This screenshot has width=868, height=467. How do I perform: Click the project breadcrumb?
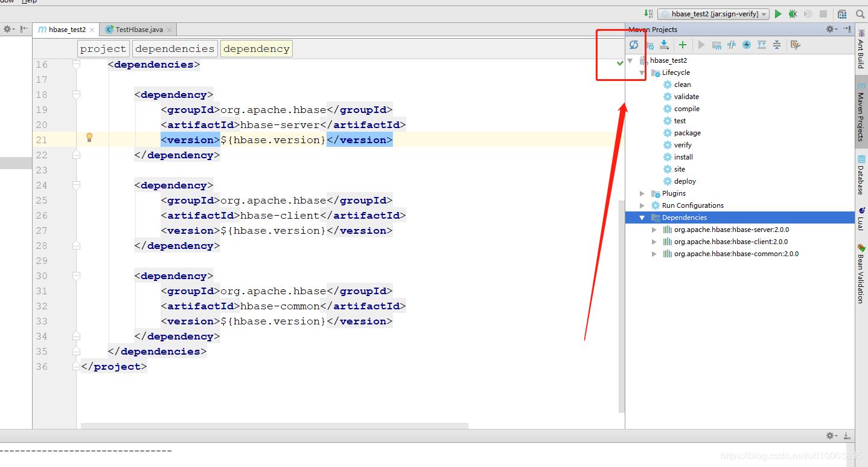pyautogui.click(x=103, y=49)
